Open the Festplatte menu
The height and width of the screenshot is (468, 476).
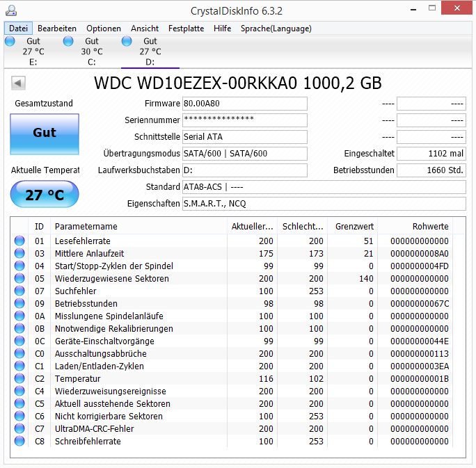[x=186, y=29]
